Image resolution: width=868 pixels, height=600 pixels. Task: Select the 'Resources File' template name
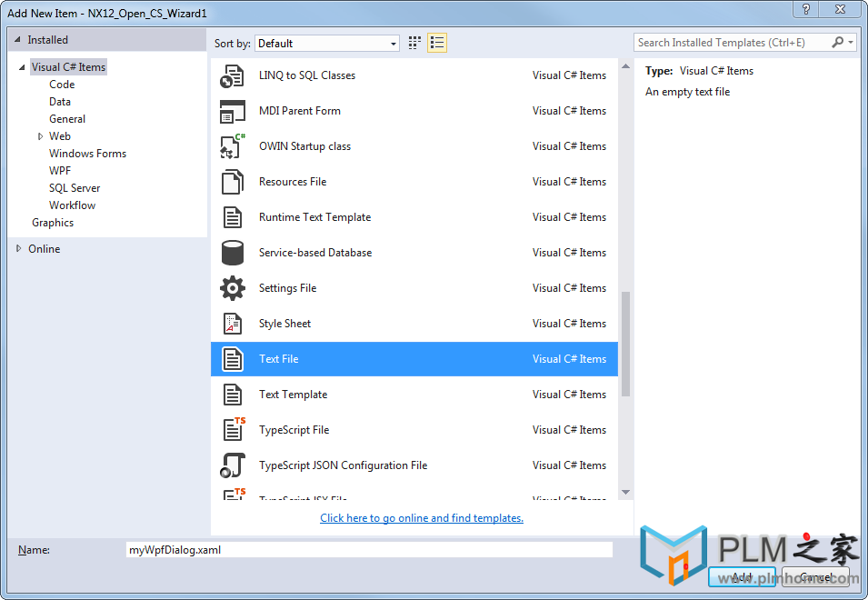pos(293,182)
